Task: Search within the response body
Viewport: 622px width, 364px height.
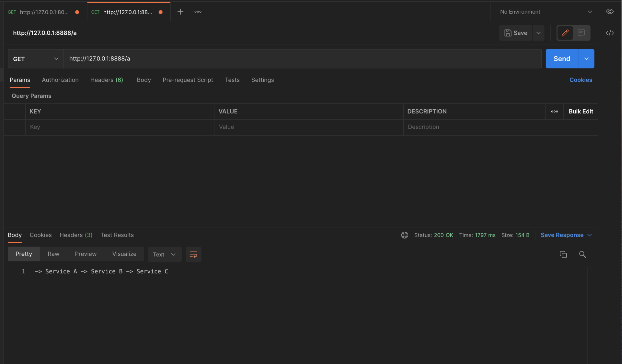Action: (x=582, y=255)
